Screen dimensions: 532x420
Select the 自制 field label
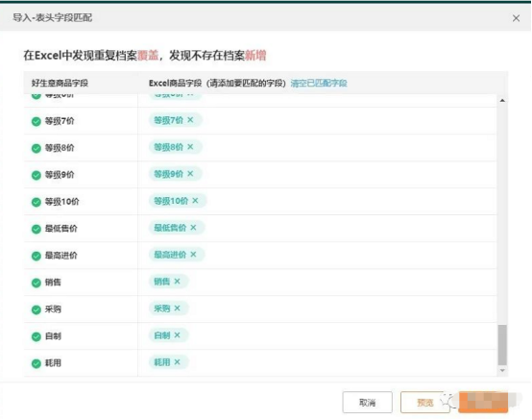click(53, 336)
